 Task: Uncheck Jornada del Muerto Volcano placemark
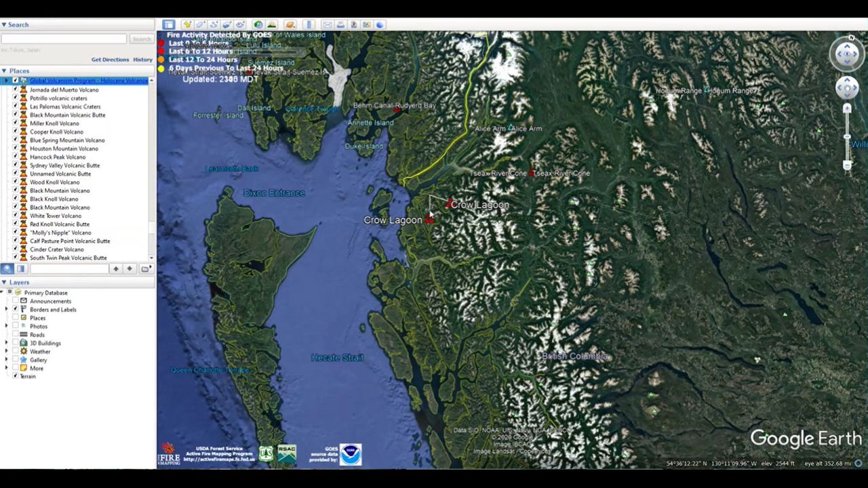15,89
